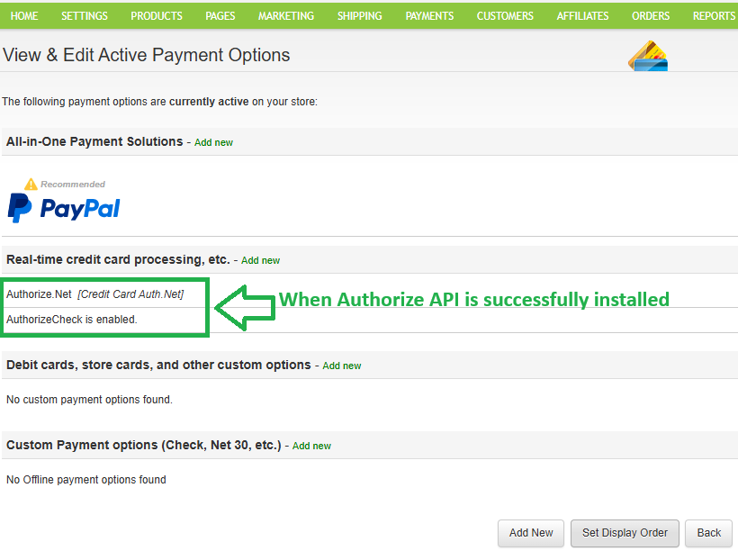
Task: Click Add new beside Debit cards section
Action: click(341, 366)
